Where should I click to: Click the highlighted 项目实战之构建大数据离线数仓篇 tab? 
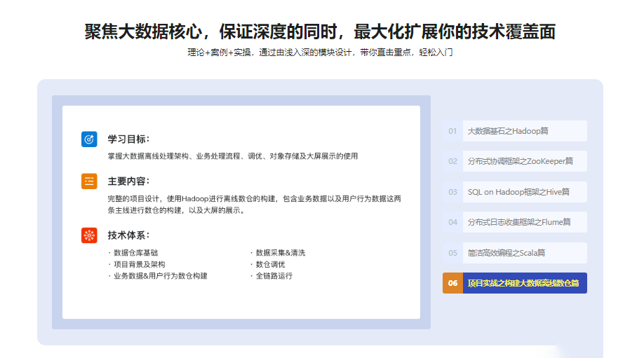point(524,283)
